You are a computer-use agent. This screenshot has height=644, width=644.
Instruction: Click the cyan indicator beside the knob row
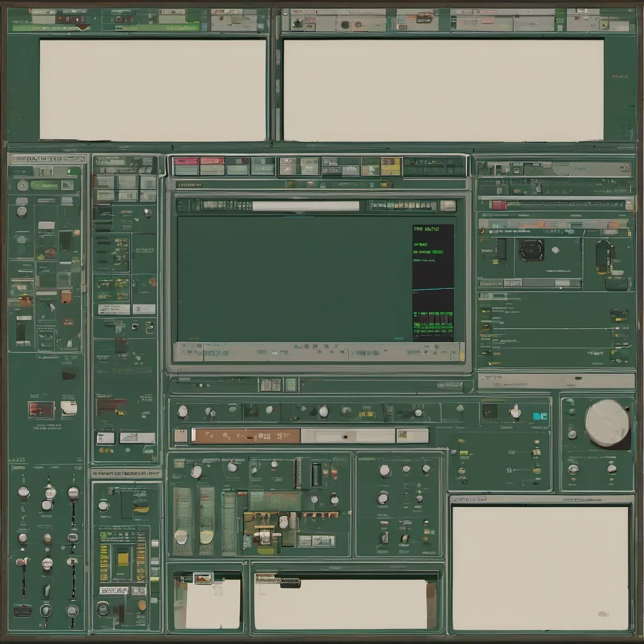540,416
